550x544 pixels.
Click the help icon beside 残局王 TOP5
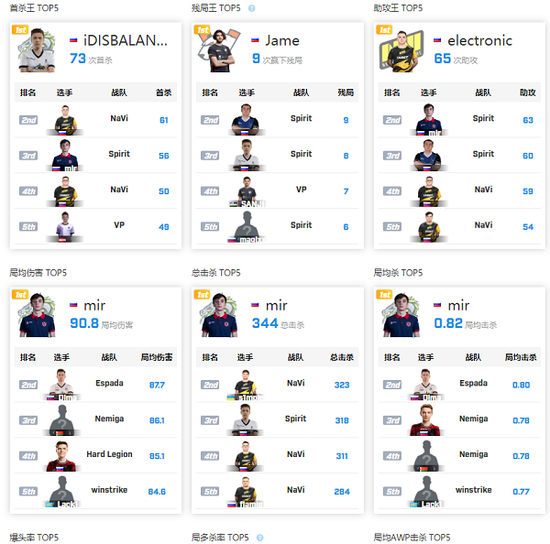251,8
